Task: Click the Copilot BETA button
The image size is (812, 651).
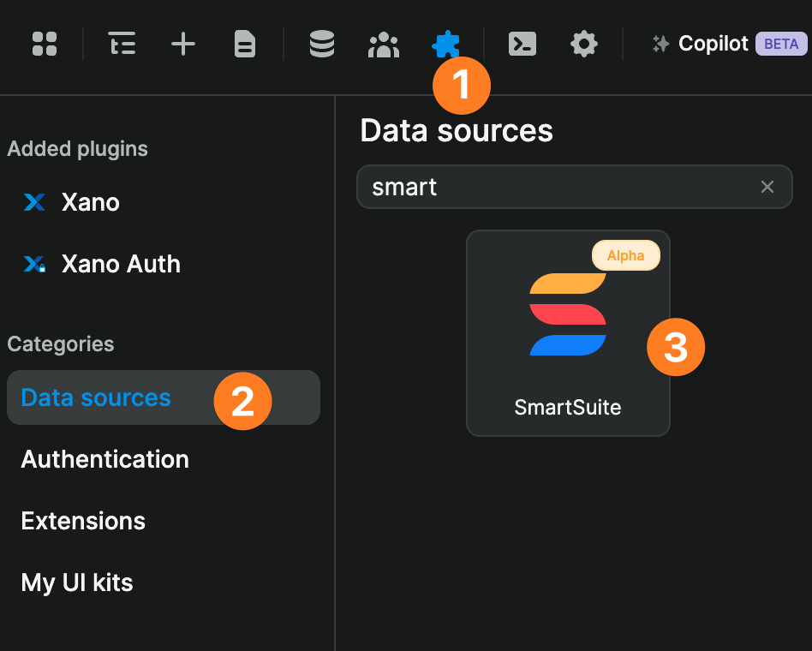Action: 781,44
